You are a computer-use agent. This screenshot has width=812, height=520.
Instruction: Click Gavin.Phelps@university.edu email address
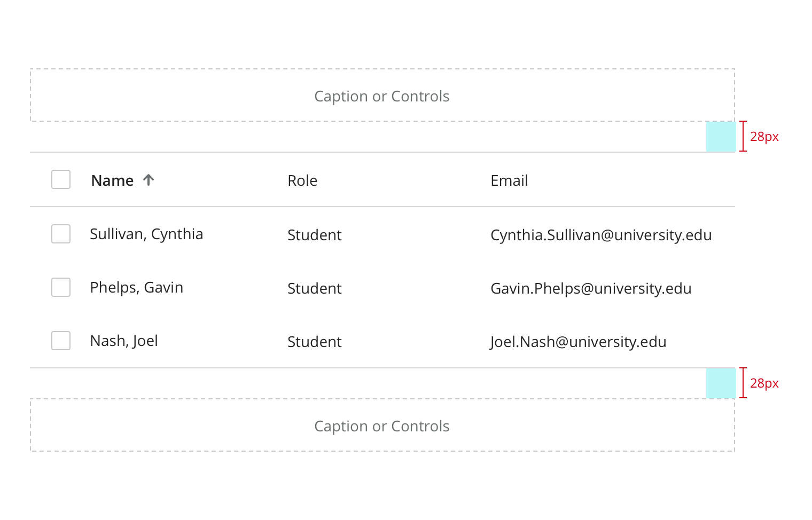coord(591,288)
